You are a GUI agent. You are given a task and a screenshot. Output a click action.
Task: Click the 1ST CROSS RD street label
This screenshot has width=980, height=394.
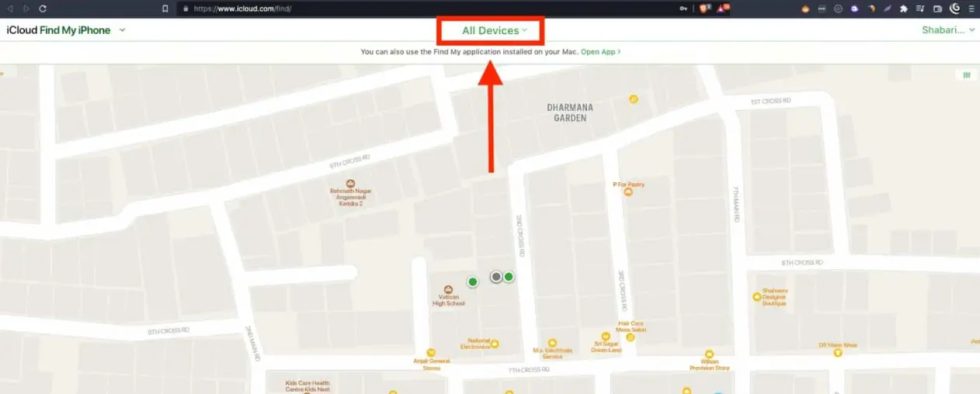coord(770,101)
